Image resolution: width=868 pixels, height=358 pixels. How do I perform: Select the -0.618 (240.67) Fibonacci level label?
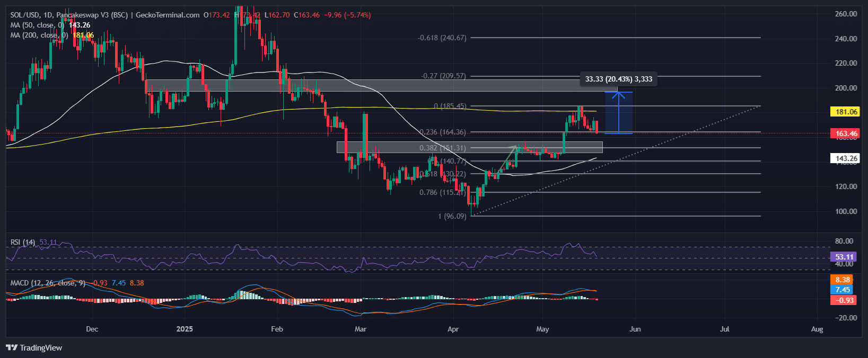[x=442, y=38]
